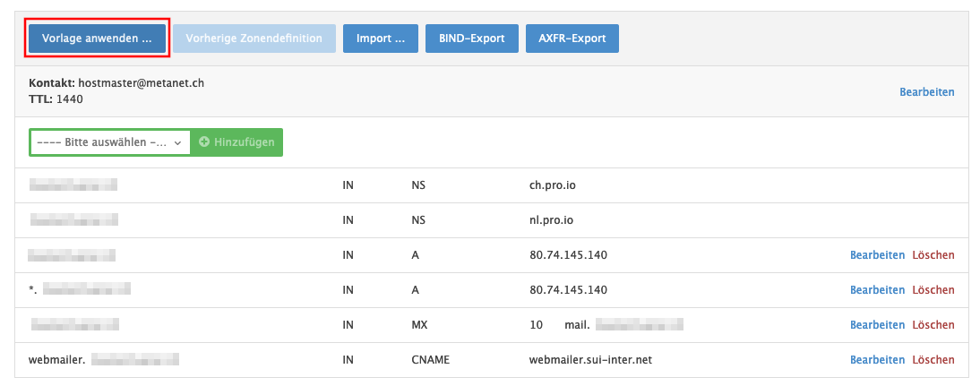Open the Import dialog button
The width and height of the screenshot is (980, 386).
pyautogui.click(x=380, y=39)
